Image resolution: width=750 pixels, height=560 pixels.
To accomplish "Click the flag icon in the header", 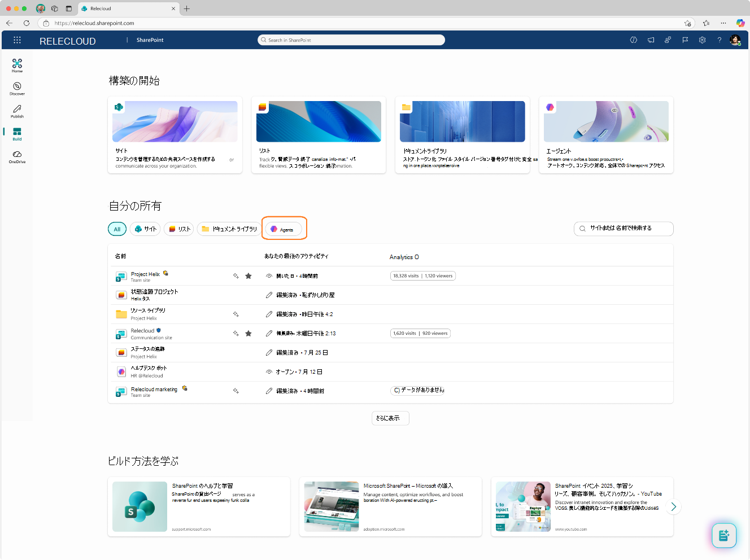I will [x=685, y=40].
